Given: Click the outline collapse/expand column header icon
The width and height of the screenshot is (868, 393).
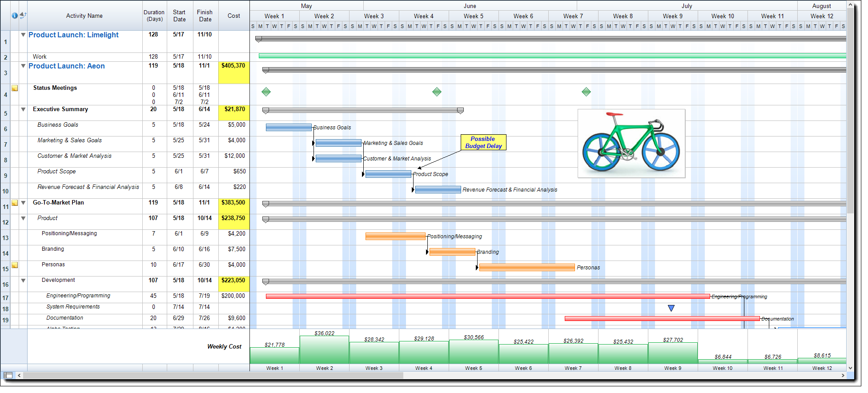Looking at the screenshot, I should [x=23, y=16].
